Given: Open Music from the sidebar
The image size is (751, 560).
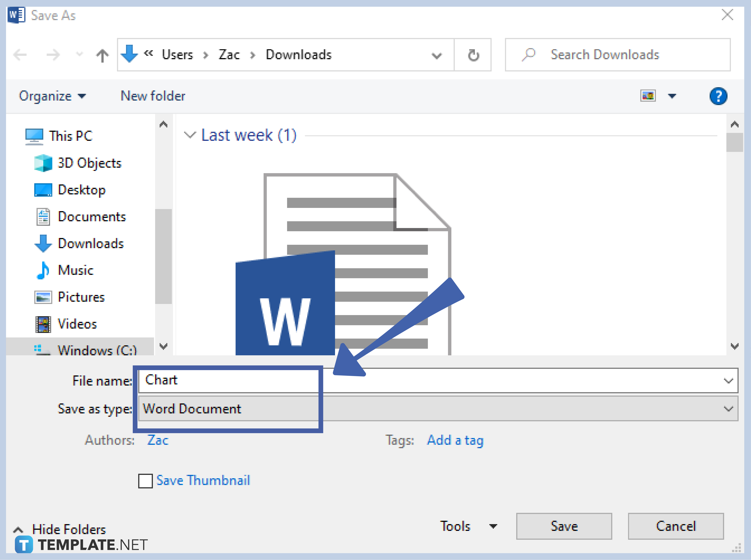Looking at the screenshot, I should pos(75,270).
